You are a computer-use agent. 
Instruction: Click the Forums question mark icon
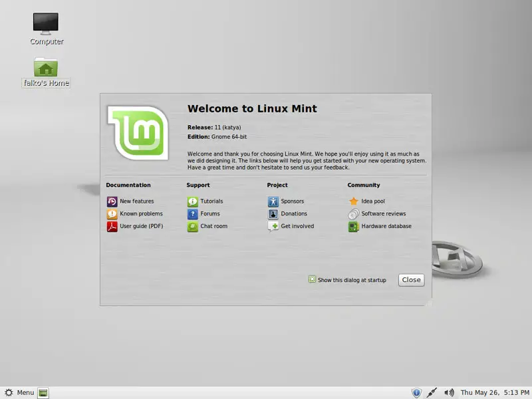(192, 213)
